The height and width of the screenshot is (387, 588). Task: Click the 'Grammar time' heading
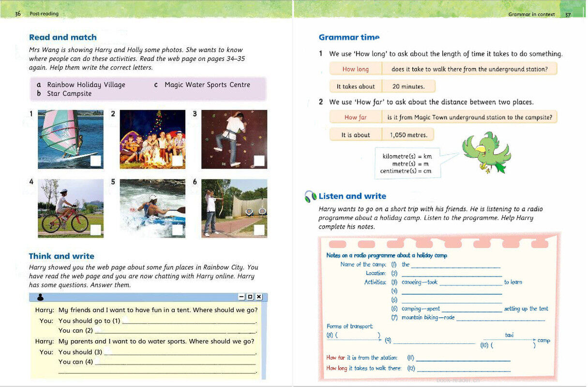349,37
